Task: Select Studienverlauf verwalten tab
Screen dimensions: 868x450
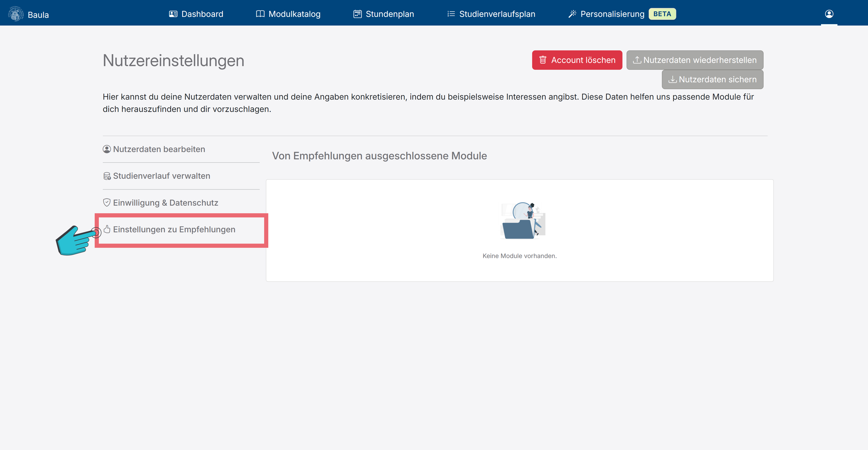Action: pyautogui.click(x=181, y=176)
